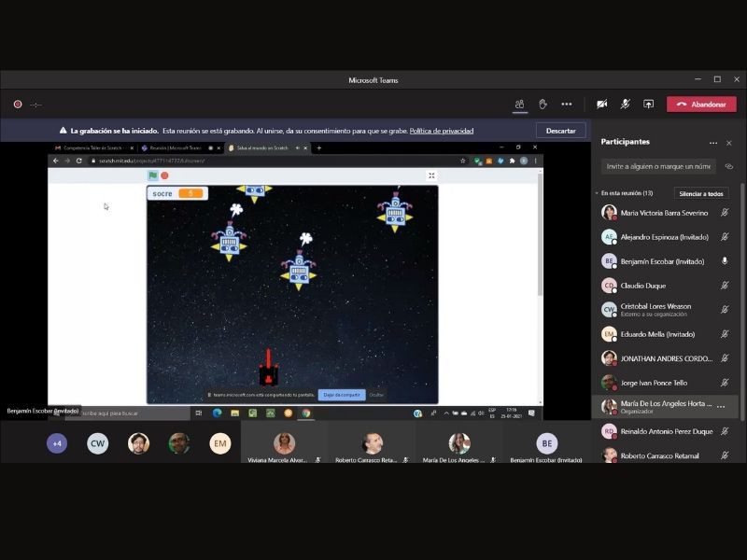This screenshot has width=747, height=560.
Task: Select Alejandro Espinoza (Invitado) row
Action: tap(665, 237)
